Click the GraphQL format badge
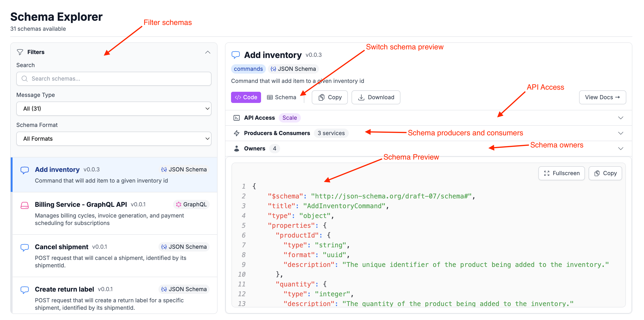Screen dimensions: 644x320 click(191, 204)
